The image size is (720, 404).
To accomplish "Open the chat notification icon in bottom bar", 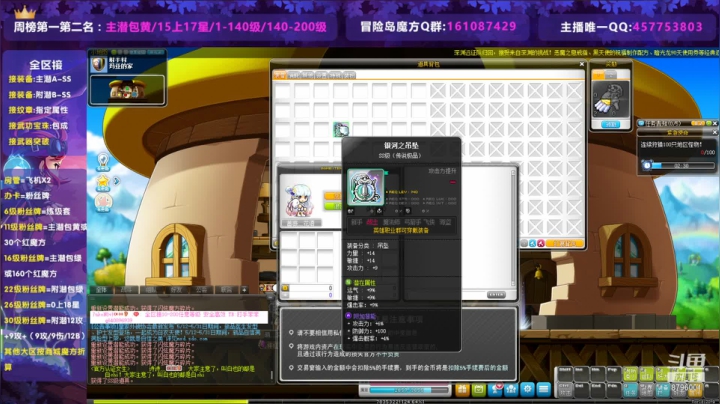I will [x=495, y=390].
